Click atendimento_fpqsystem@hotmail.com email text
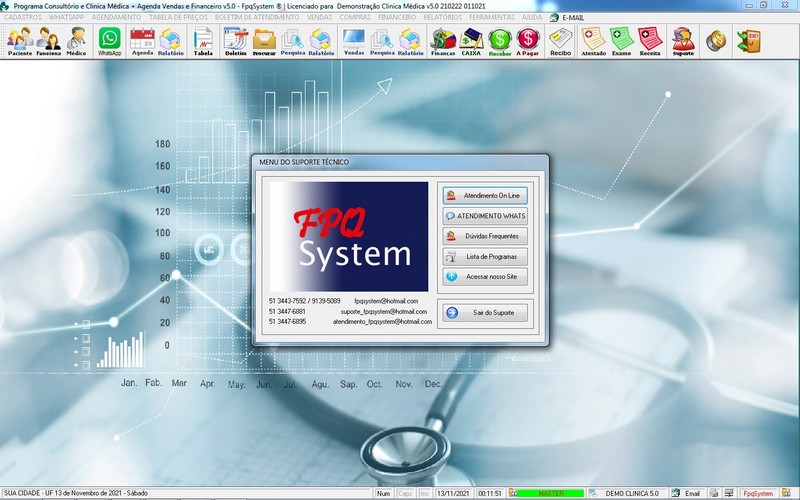The width and height of the screenshot is (800, 500). click(382, 321)
